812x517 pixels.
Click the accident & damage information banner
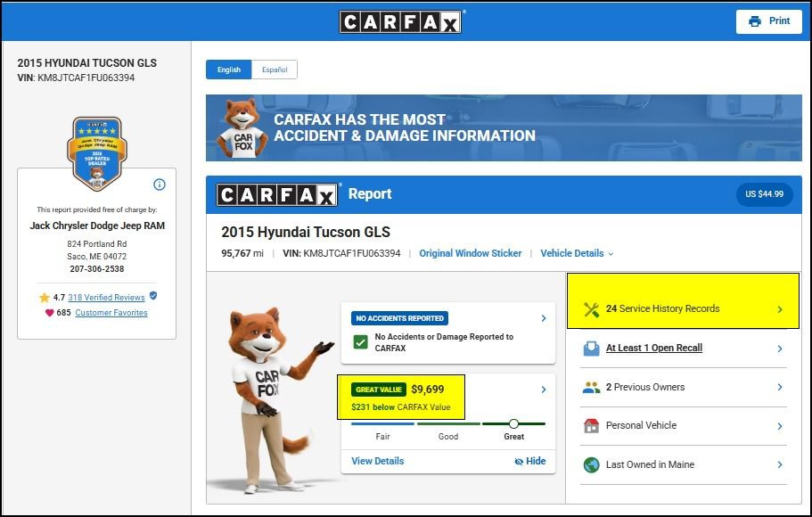(x=504, y=128)
